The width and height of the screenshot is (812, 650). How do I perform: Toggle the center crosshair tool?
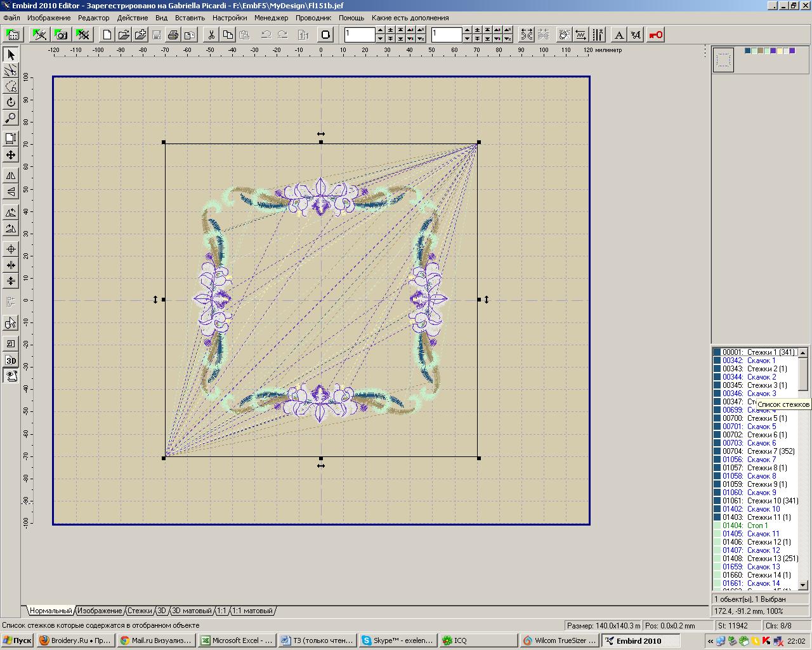[x=11, y=249]
